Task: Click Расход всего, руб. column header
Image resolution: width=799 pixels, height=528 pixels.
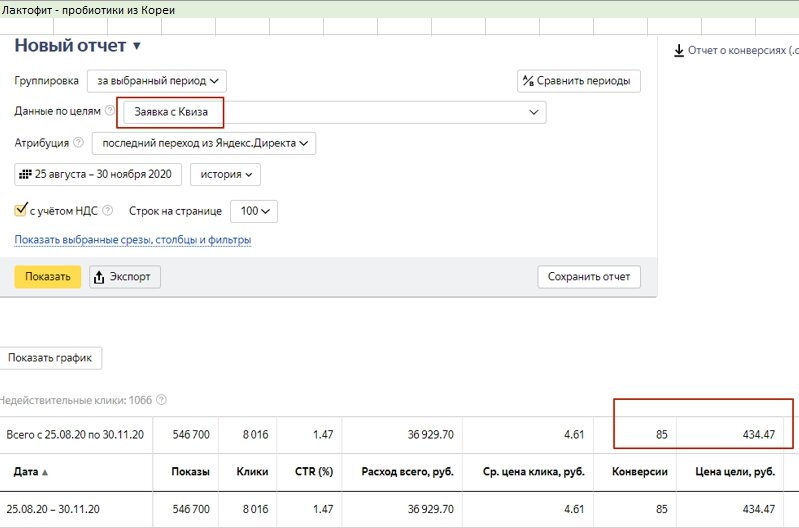Action: point(407,472)
